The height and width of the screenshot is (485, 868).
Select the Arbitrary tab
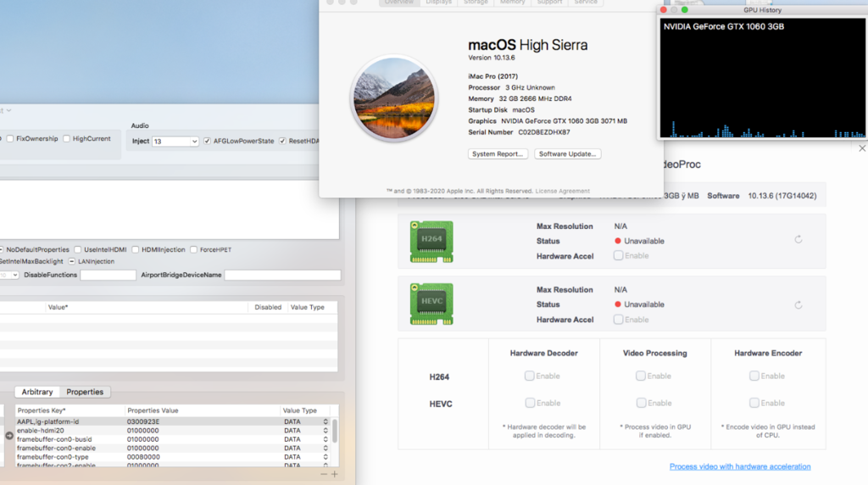(x=37, y=392)
